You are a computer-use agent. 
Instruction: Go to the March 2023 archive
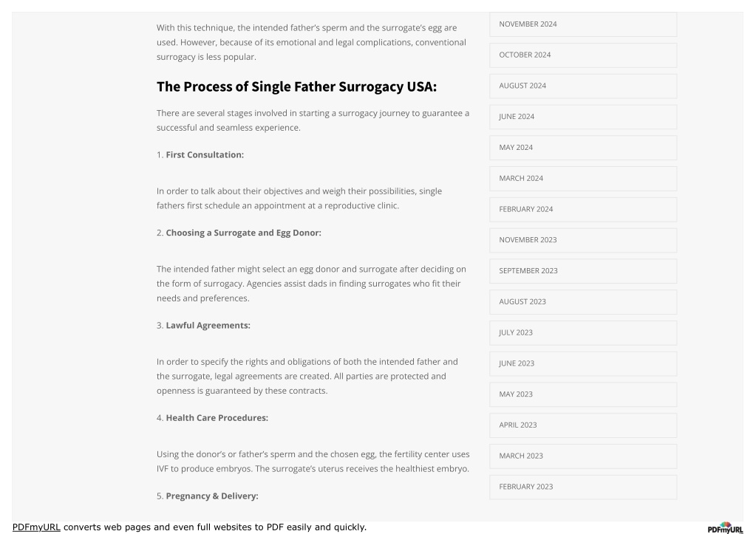point(583,456)
